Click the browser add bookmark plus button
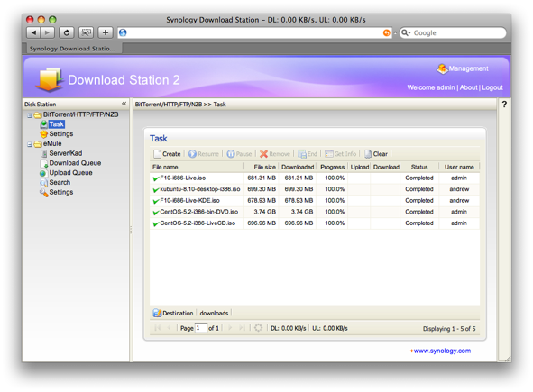The width and height of the screenshot is (533, 392). click(106, 32)
